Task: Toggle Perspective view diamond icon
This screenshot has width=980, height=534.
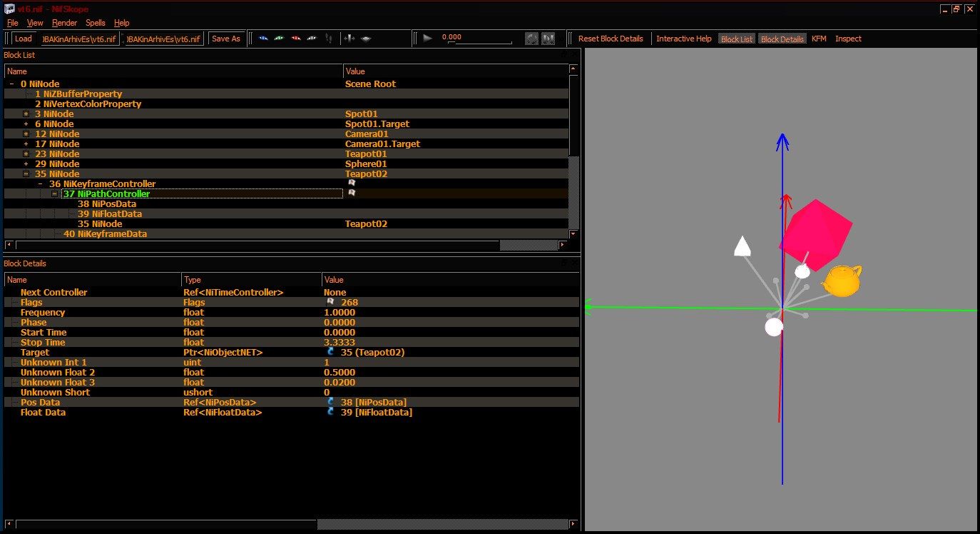Action: 366,39
